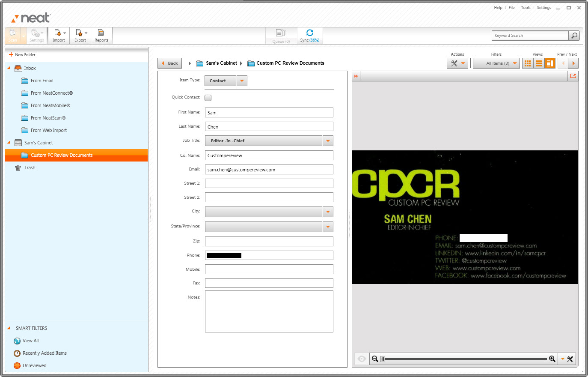Open the Reports tool
This screenshot has width=588, height=377.
tap(101, 36)
